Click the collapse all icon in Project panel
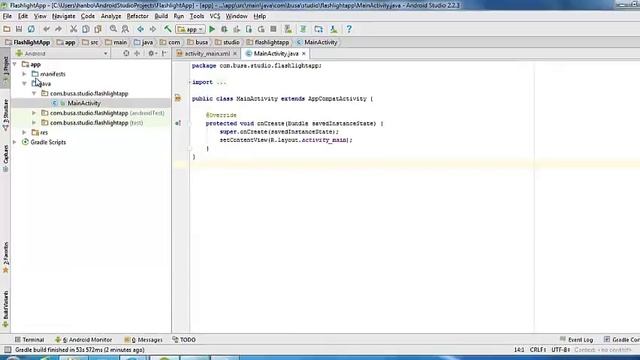 [x=137, y=53]
